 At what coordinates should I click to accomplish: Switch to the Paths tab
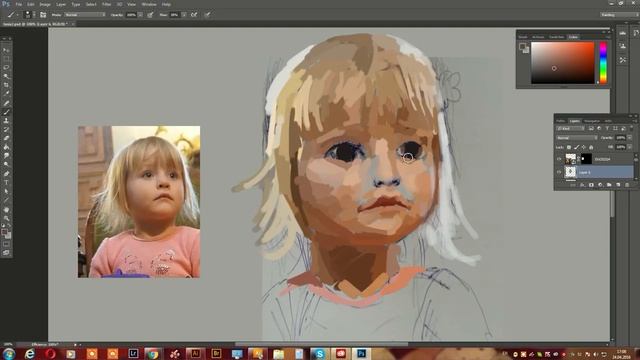(561, 121)
